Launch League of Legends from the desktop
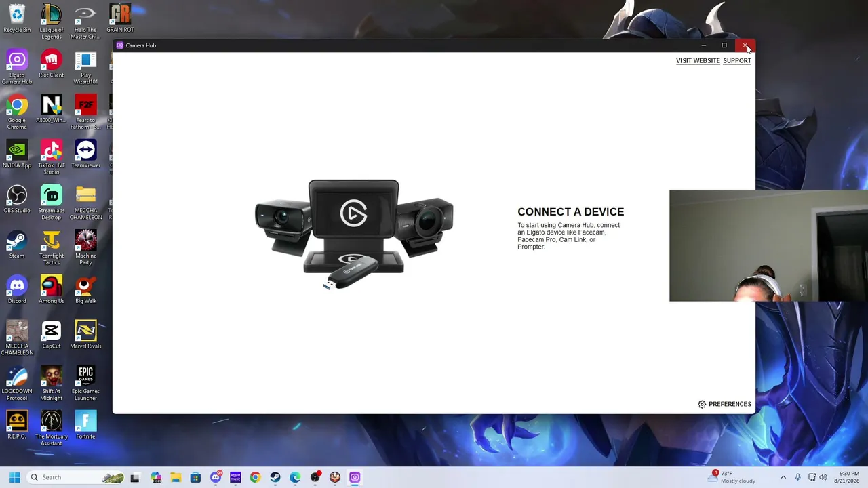The image size is (868, 488). click(x=52, y=22)
